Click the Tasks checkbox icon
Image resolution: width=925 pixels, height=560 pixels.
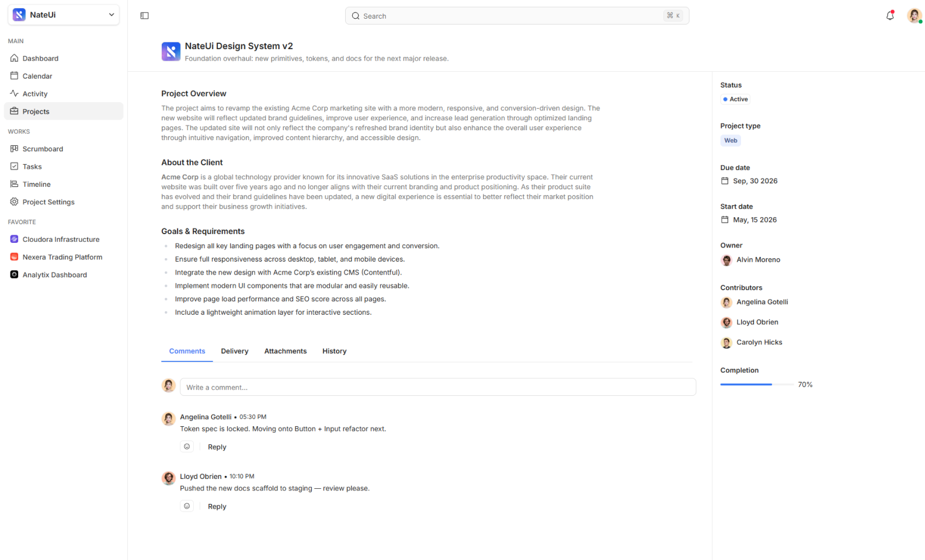15,166
